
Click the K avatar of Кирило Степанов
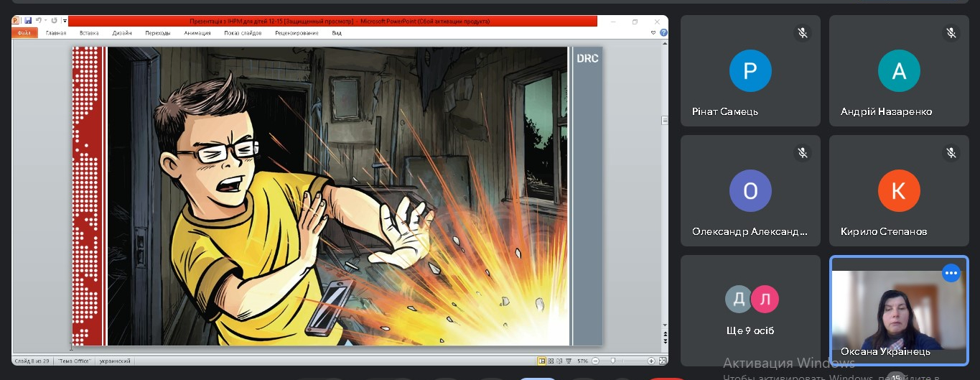[899, 191]
